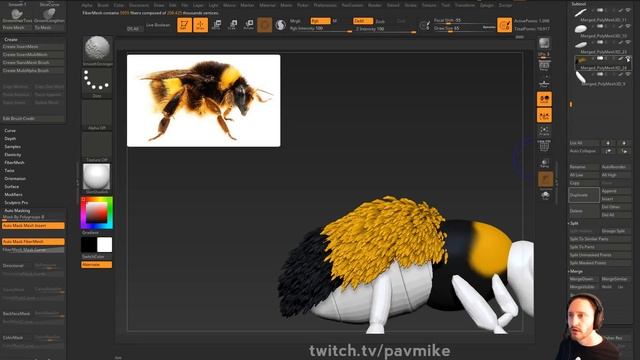
Task: Collapse the Split section header
Action: point(574,223)
